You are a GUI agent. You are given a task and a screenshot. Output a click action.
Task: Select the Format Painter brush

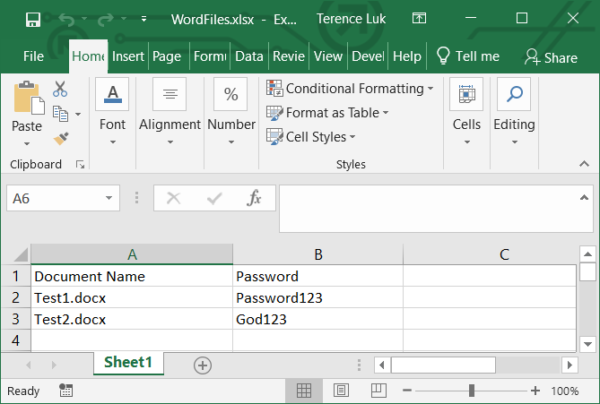(x=61, y=138)
